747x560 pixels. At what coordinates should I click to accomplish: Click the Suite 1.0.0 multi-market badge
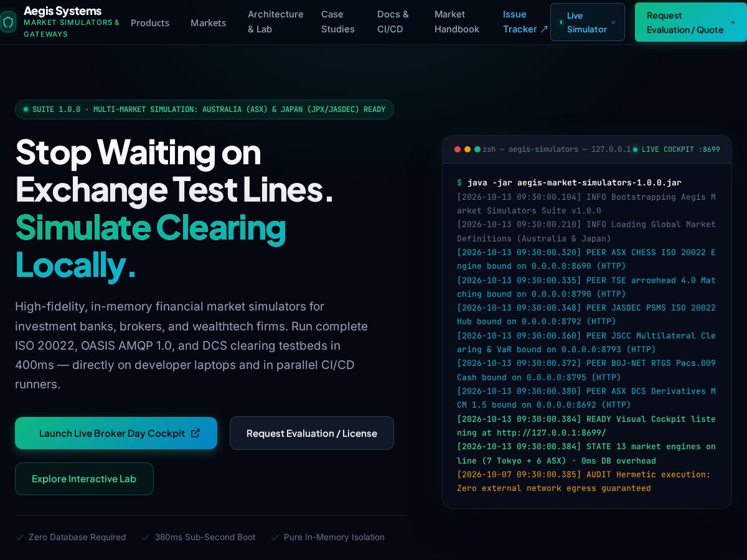(204, 110)
